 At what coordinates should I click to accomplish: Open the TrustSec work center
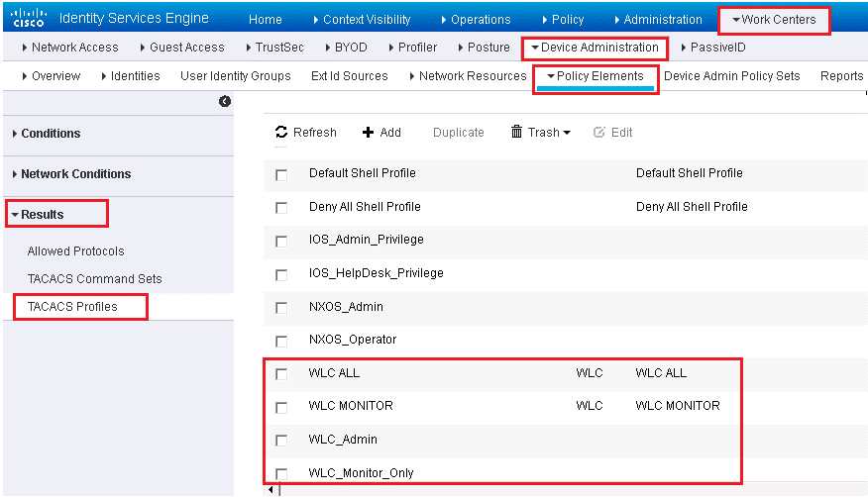(x=275, y=47)
